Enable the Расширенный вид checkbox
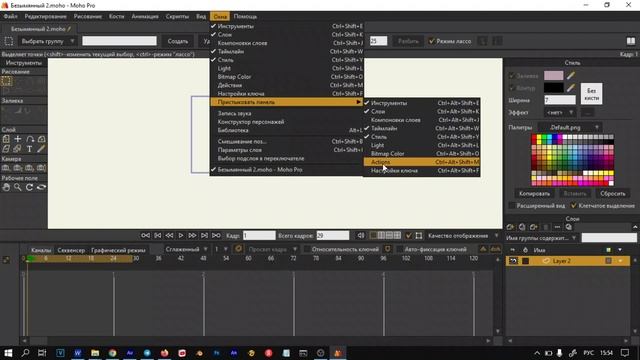The height and width of the screenshot is (360, 640). click(x=512, y=205)
